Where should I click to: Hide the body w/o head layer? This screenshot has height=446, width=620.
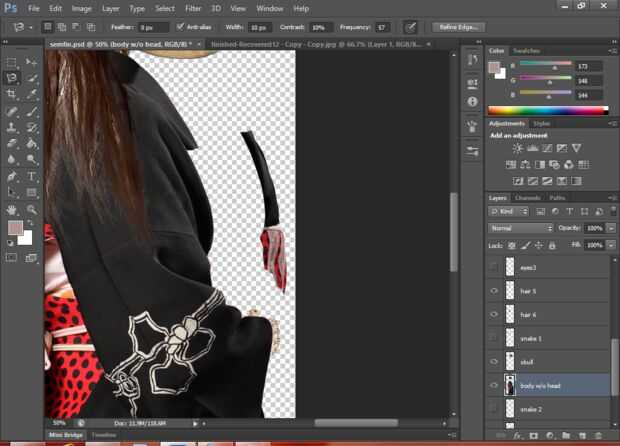point(494,386)
